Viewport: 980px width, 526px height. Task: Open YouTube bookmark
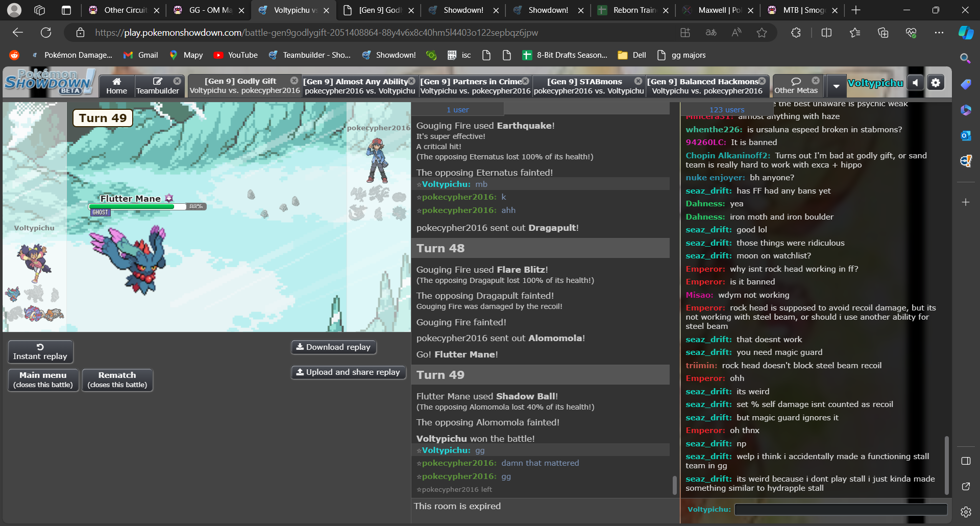(236, 55)
